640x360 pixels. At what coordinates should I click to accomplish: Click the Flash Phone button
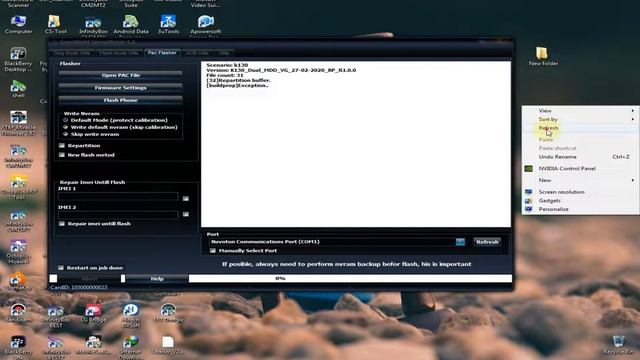pyautogui.click(x=120, y=100)
